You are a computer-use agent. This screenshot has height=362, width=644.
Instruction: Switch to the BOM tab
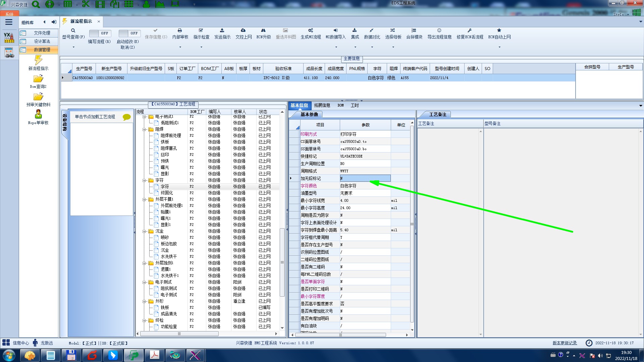tap(340, 105)
